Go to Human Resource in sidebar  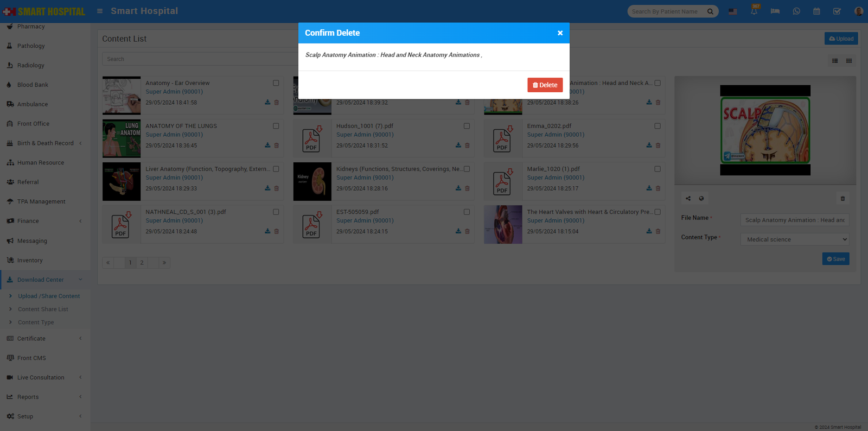40,163
